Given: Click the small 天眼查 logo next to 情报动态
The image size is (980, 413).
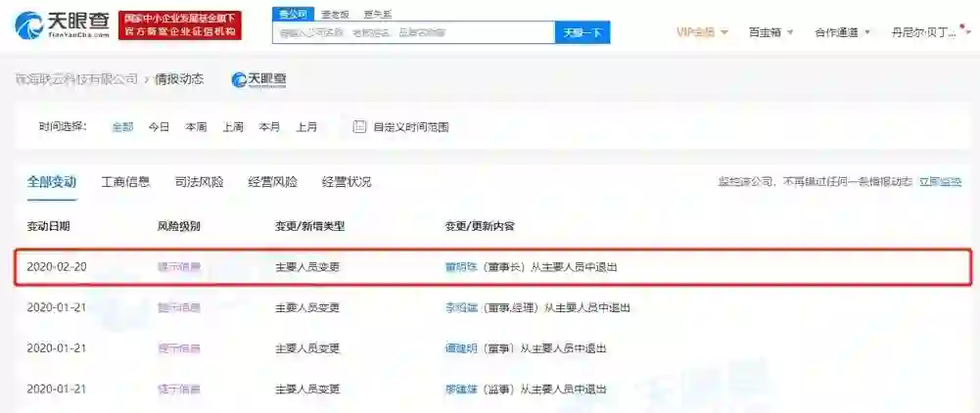Looking at the screenshot, I should (258, 79).
